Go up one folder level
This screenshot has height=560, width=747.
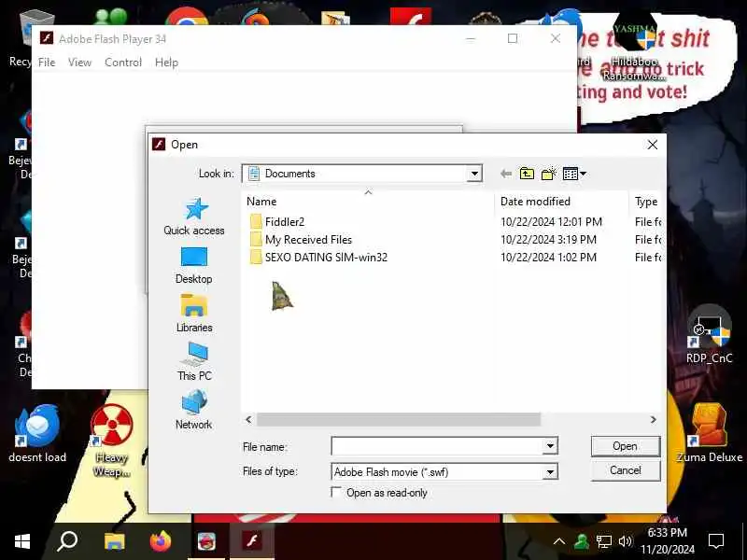pos(527,174)
